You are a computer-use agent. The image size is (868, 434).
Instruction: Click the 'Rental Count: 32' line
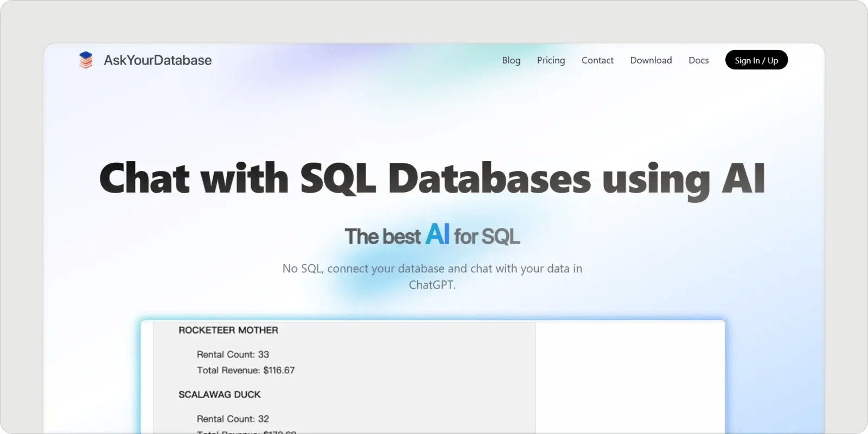[233, 419]
